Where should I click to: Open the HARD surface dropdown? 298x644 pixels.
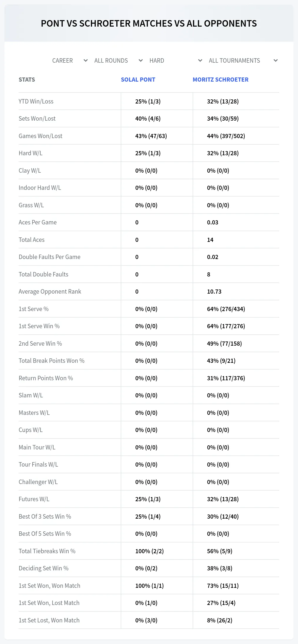pos(175,61)
